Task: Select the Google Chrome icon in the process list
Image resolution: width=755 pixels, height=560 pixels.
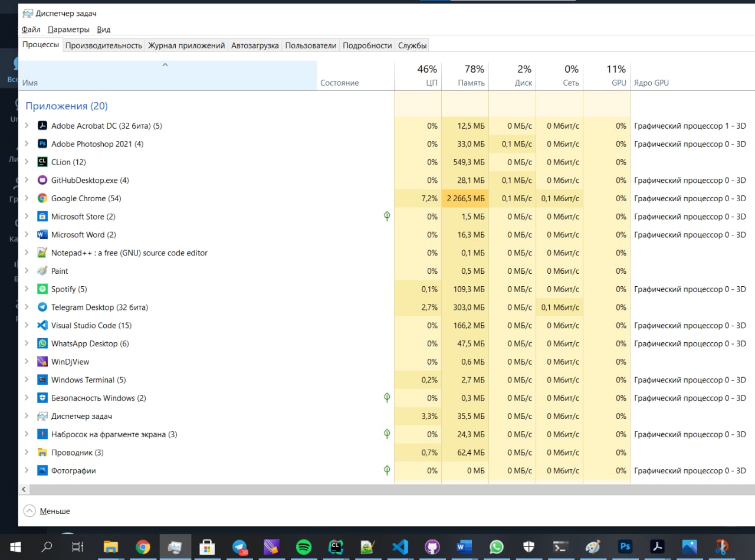Action: 42,198
